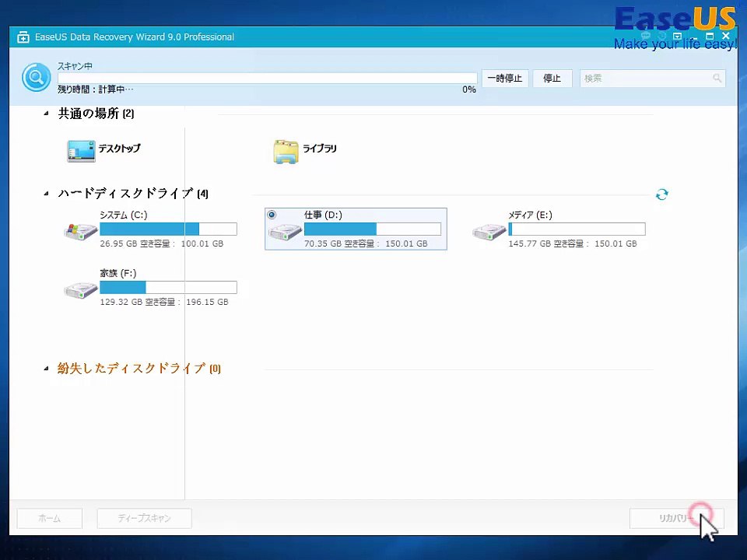Click the 家族 (F:) drive label
This screenshot has height=560, width=747.
(118, 273)
